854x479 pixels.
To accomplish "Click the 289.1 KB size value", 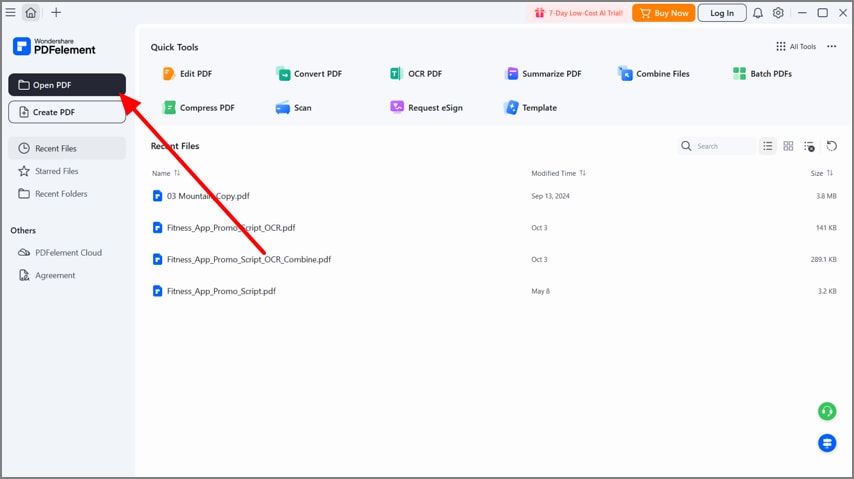I will click(823, 259).
